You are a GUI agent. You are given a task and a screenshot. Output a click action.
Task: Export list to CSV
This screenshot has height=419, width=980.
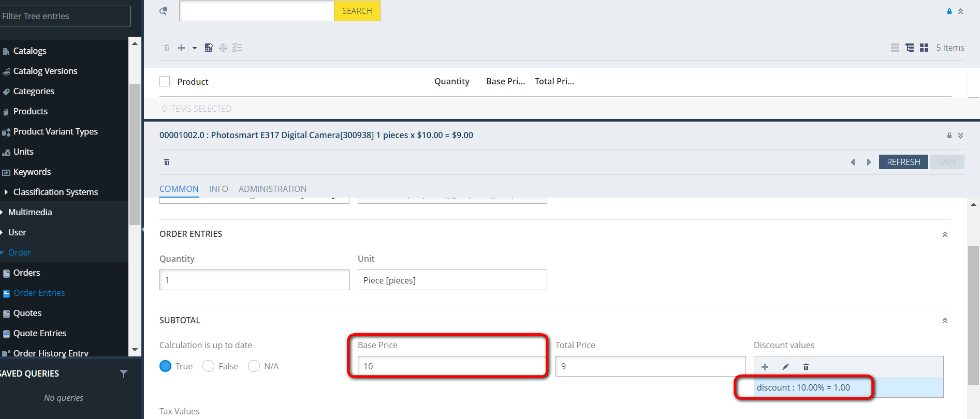209,48
